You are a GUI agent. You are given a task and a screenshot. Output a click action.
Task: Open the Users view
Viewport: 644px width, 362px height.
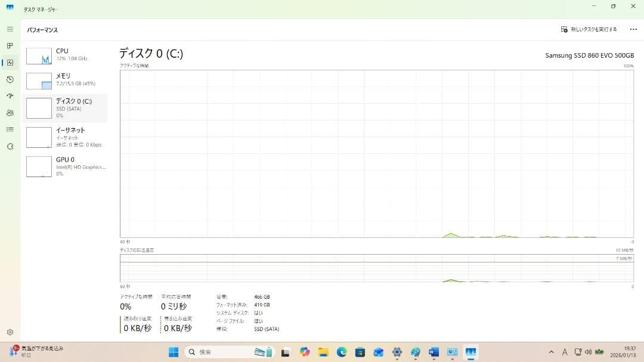tap(10, 112)
